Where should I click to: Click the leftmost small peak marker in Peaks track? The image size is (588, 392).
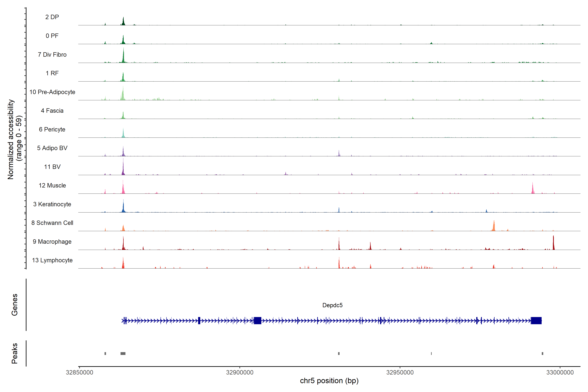click(105, 353)
